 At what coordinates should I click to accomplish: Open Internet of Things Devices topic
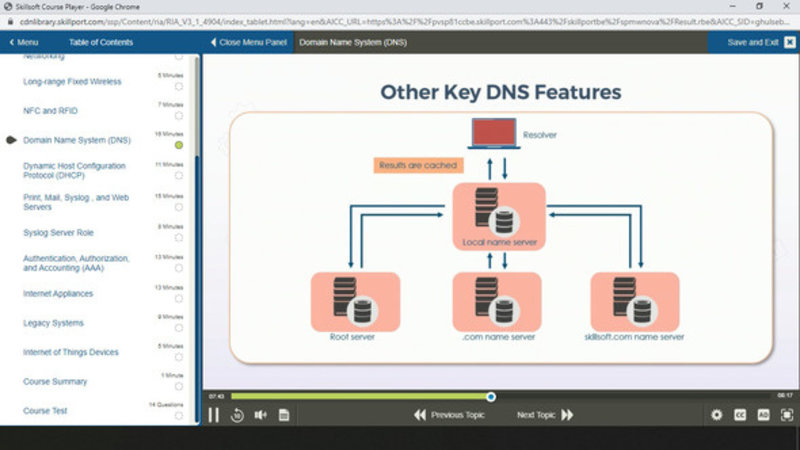pyautogui.click(x=70, y=352)
